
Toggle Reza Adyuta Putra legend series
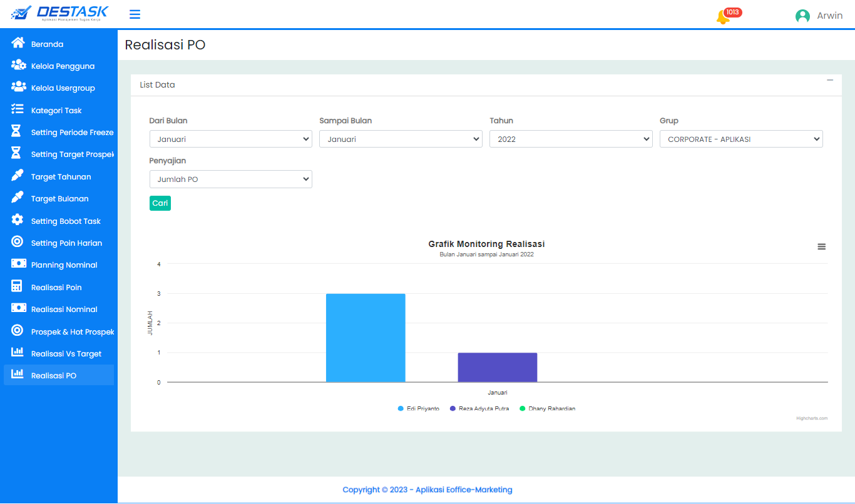click(479, 408)
